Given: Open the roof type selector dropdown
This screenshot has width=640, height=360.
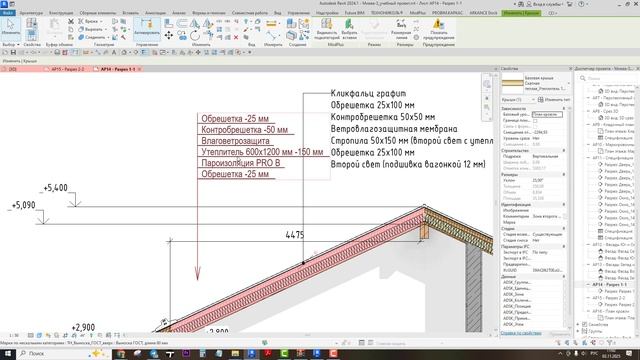Looking at the screenshot, I should coord(569,83).
